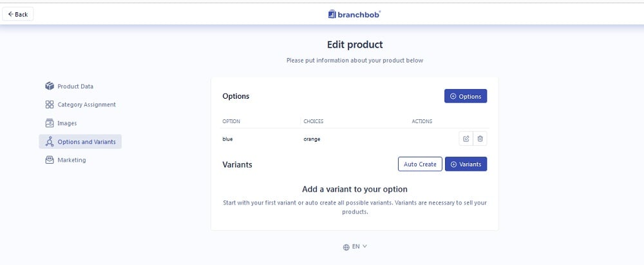
Task: Add a new option with Options button
Action: click(x=466, y=96)
